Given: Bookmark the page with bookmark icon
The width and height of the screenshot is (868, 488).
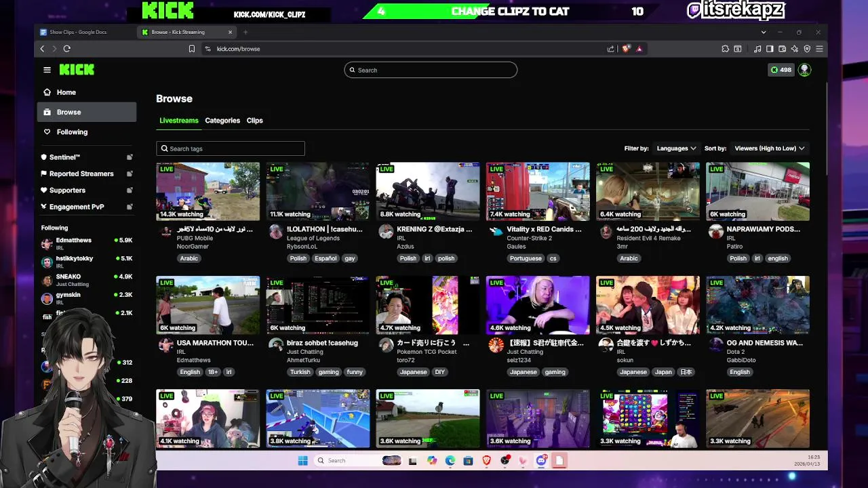Looking at the screenshot, I should pyautogui.click(x=192, y=49).
